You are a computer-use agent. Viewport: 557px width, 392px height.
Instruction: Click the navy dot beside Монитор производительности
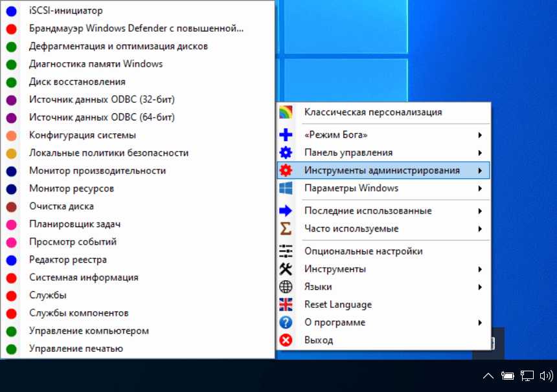tap(12, 171)
